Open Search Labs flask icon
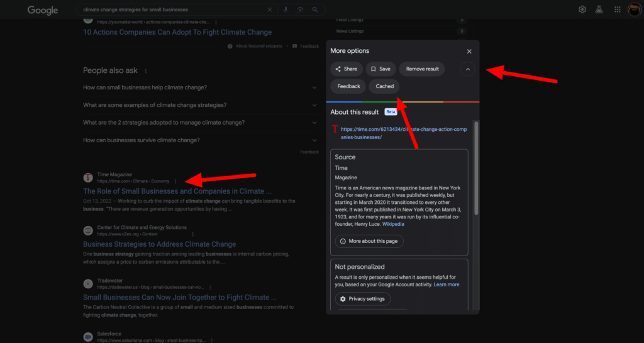This screenshot has height=343, width=644. 599,9
